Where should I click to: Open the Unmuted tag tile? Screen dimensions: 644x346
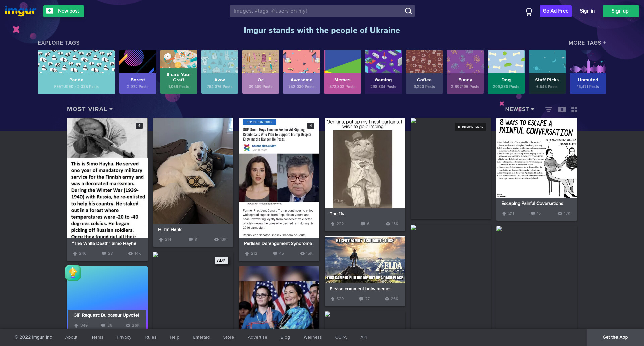(588, 72)
